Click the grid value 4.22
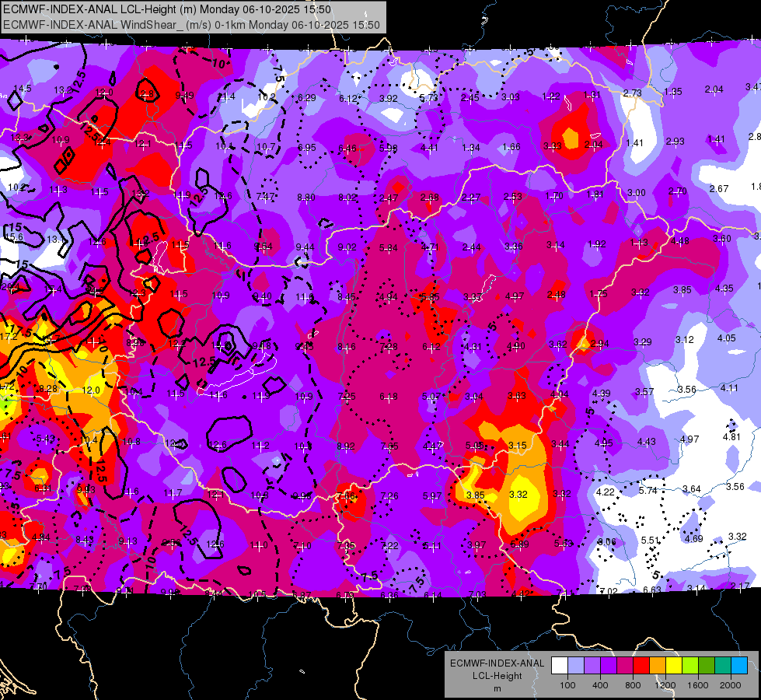This screenshot has height=700, width=761. (606, 492)
